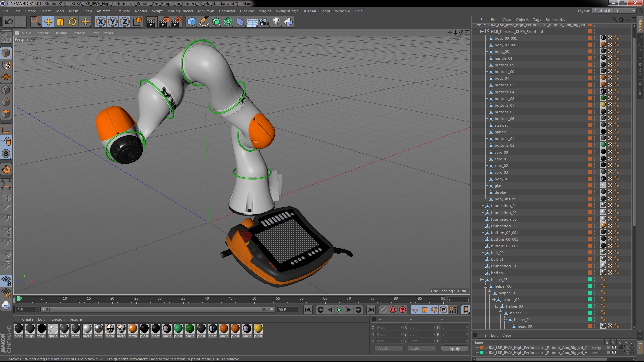Image resolution: width=644 pixels, height=362 pixels.
Task: Add floor/environment grid icon
Action: pyautogui.click(x=252, y=22)
